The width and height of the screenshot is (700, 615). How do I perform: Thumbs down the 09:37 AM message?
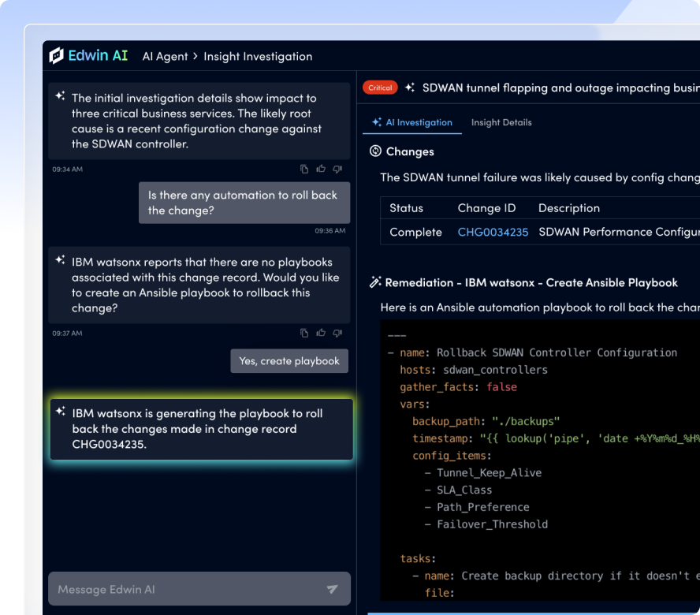[337, 333]
